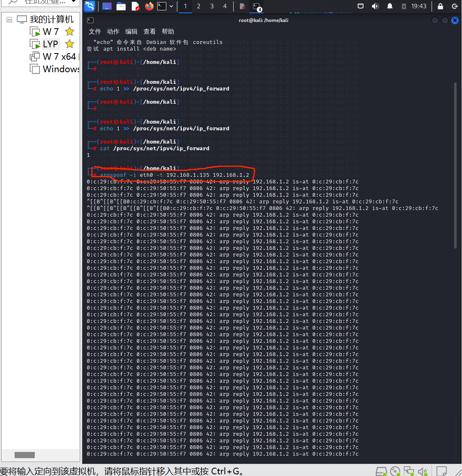Image resolution: width=462 pixels, height=476 pixels.
Task: Close the root@kali terminal window
Action: (x=455, y=20)
